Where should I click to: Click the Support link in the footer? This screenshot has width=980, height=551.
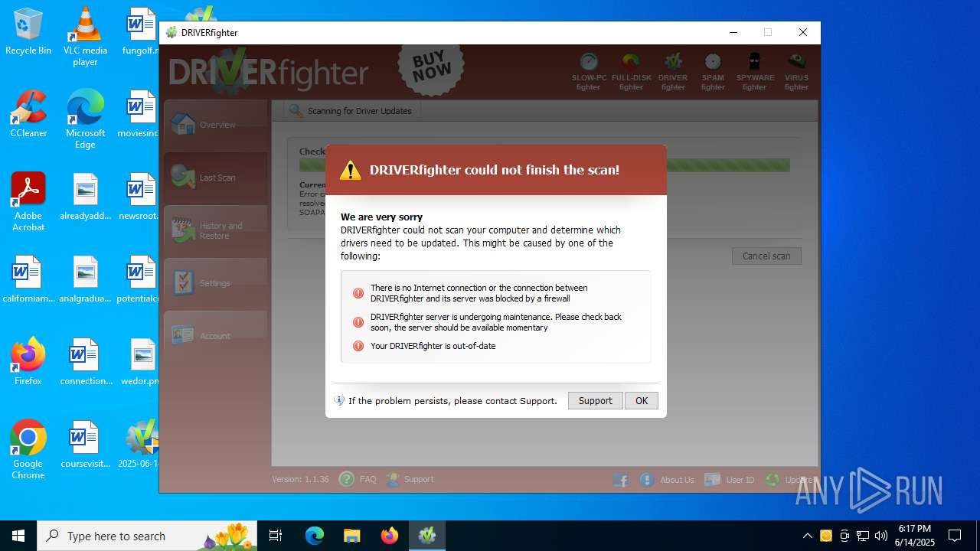(x=410, y=479)
